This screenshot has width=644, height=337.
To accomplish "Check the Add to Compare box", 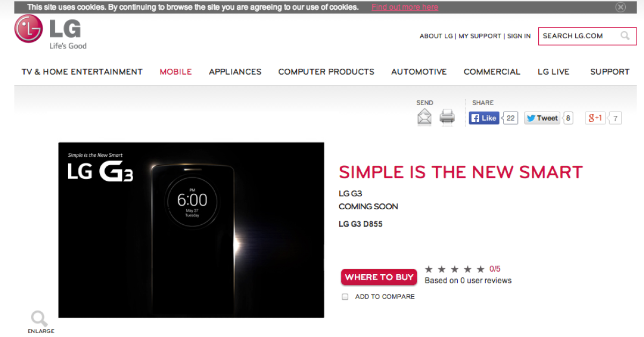I will coord(345,297).
